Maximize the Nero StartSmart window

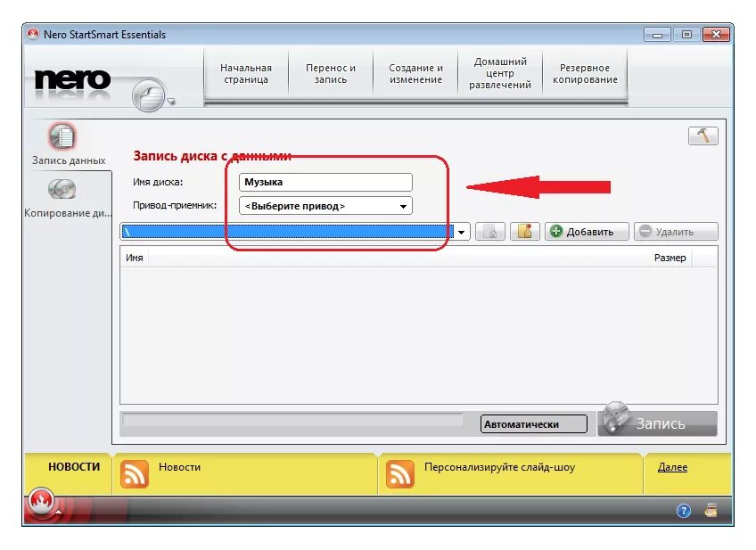pos(686,35)
